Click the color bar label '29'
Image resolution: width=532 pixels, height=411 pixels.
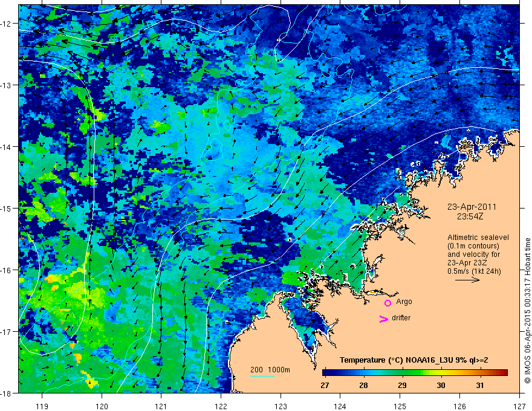(x=402, y=386)
